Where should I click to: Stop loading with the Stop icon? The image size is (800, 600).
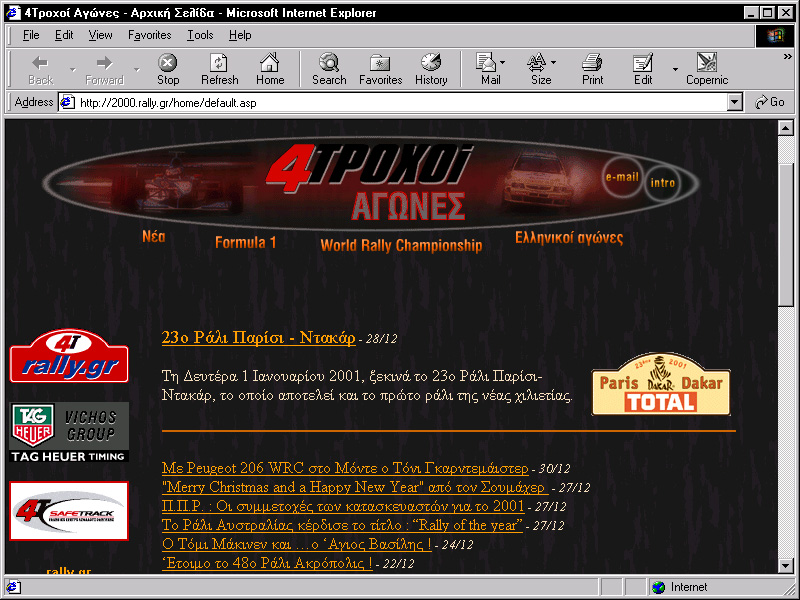point(168,70)
